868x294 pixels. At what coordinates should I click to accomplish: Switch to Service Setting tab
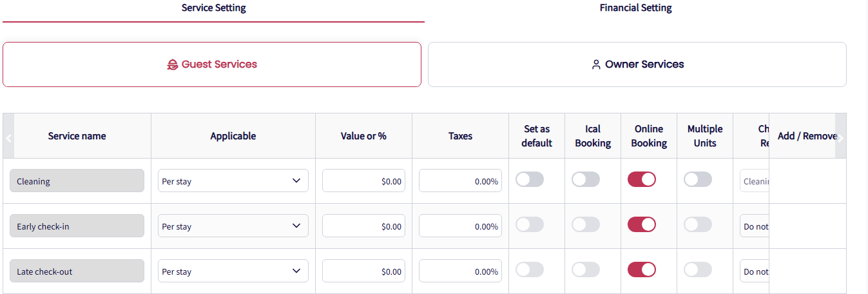[213, 8]
